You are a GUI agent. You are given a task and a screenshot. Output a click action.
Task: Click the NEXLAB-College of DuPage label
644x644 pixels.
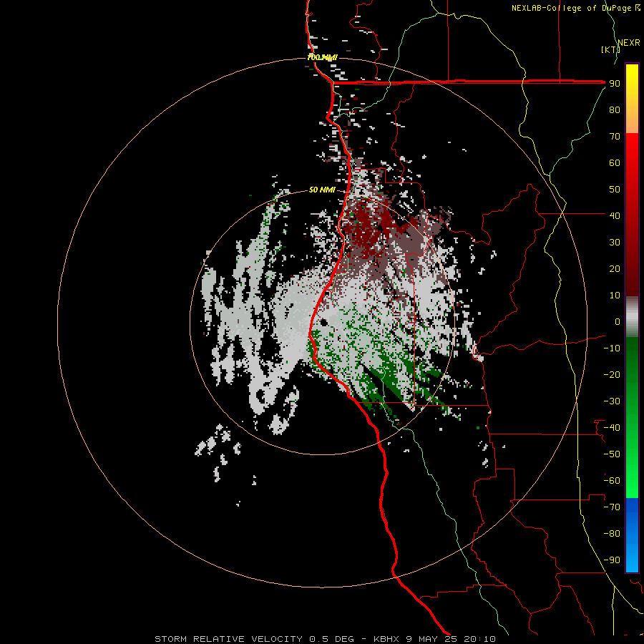(576, 8)
